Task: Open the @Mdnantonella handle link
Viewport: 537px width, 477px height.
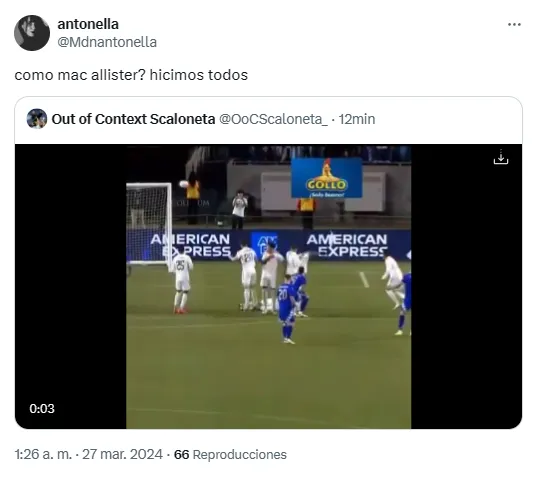Action: [107, 42]
